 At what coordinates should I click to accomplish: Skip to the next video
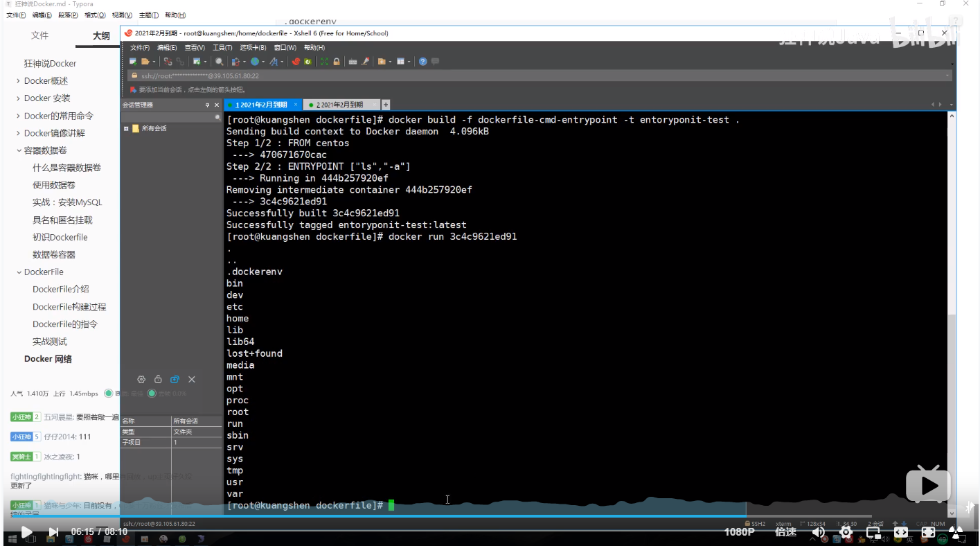coord(53,532)
